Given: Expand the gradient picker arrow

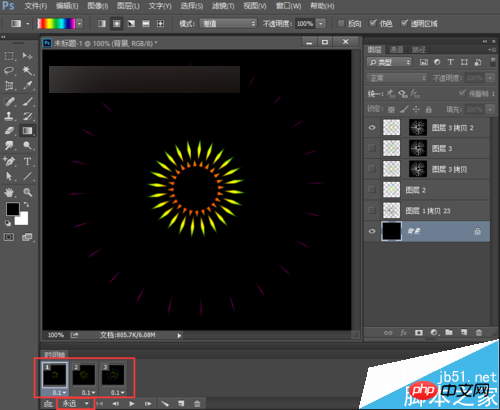Looking at the screenshot, I should [x=79, y=24].
